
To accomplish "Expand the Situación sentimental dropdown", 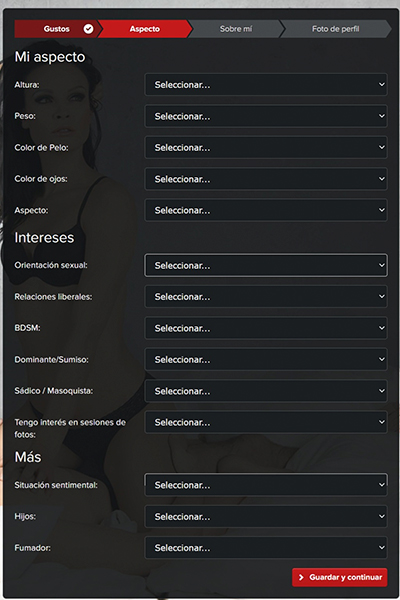I will 266,485.
